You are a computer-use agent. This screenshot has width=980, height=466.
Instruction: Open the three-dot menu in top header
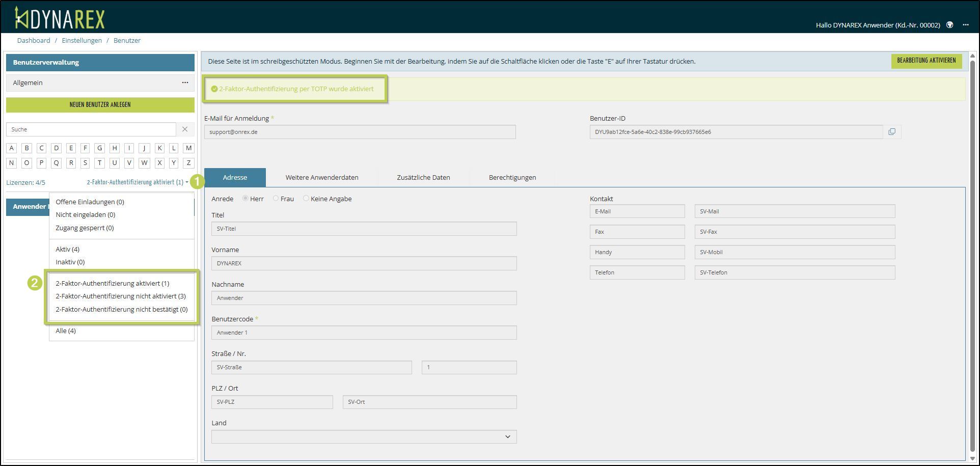(965, 25)
